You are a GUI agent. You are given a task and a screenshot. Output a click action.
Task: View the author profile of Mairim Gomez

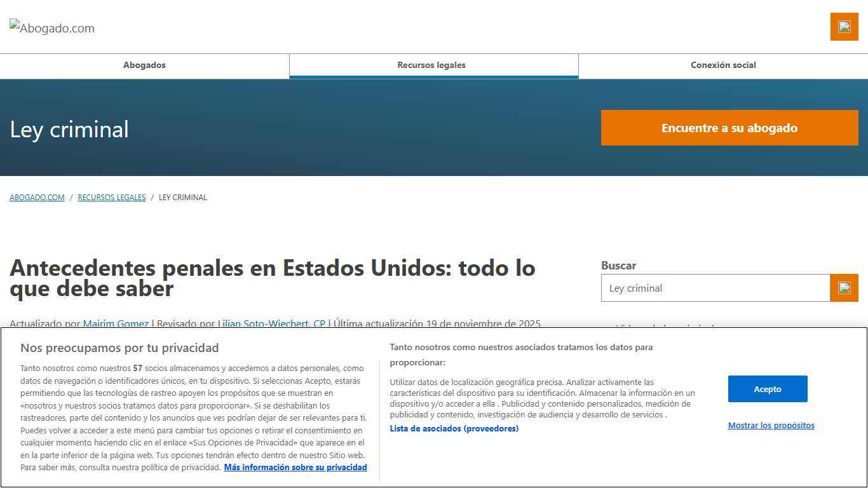click(115, 323)
